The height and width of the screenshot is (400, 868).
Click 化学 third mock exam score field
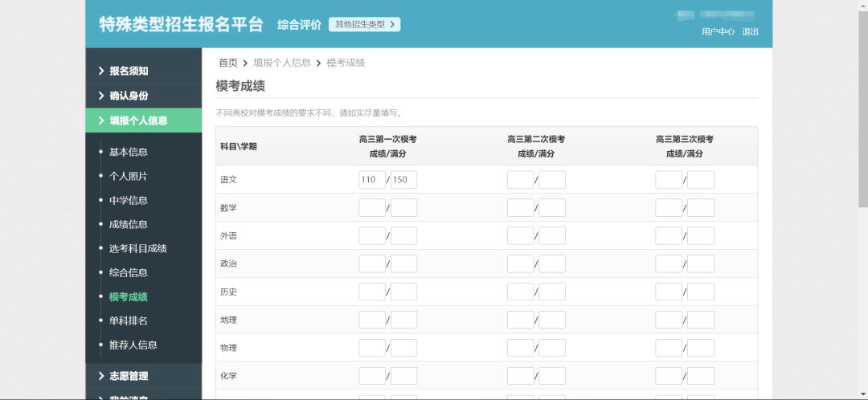click(x=669, y=376)
